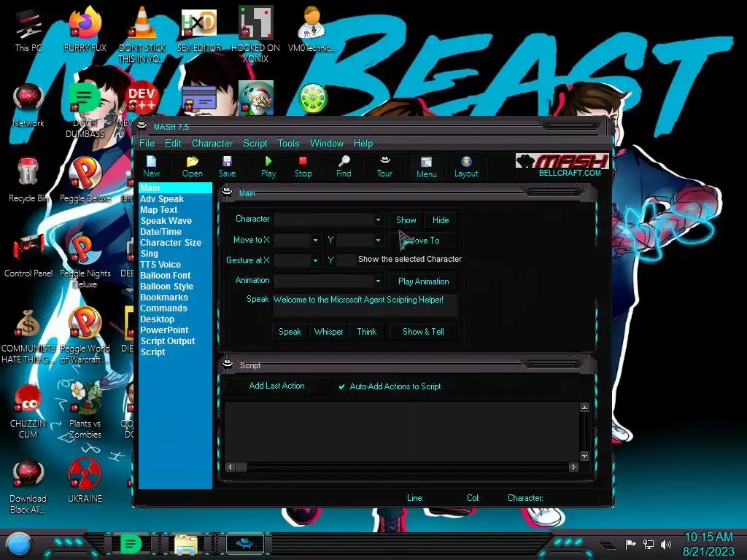Open the LimeWire lime desktop icon
This screenshot has height=560, width=747.
[312, 98]
